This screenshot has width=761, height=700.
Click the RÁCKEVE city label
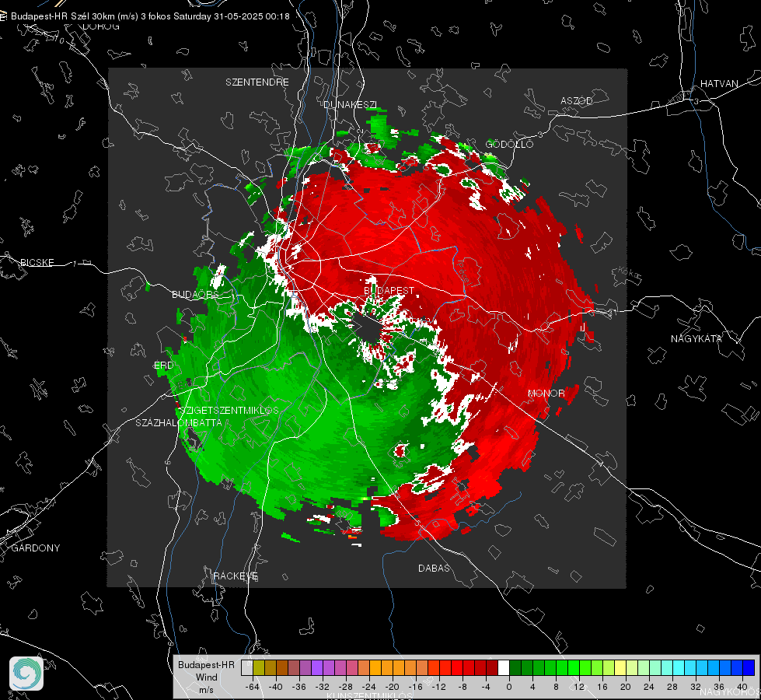pyautogui.click(x=236, y=576)
